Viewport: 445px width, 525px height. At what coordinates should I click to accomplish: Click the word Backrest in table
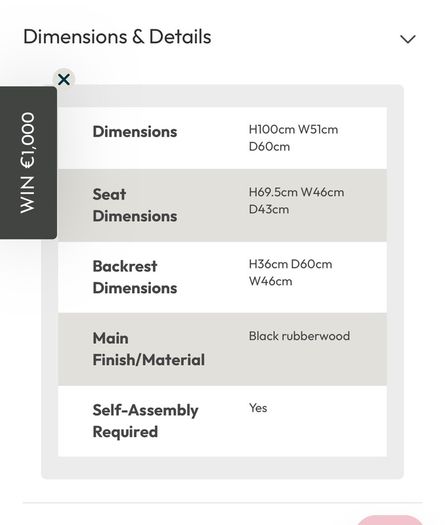(x=125, y=266)
